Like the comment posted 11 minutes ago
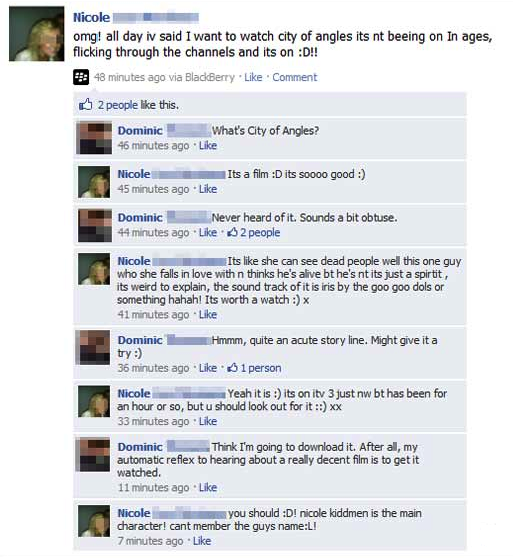Image resolution: width=513 pixels, height=558 pixels. pyautogui.click(x=208, y=487)
